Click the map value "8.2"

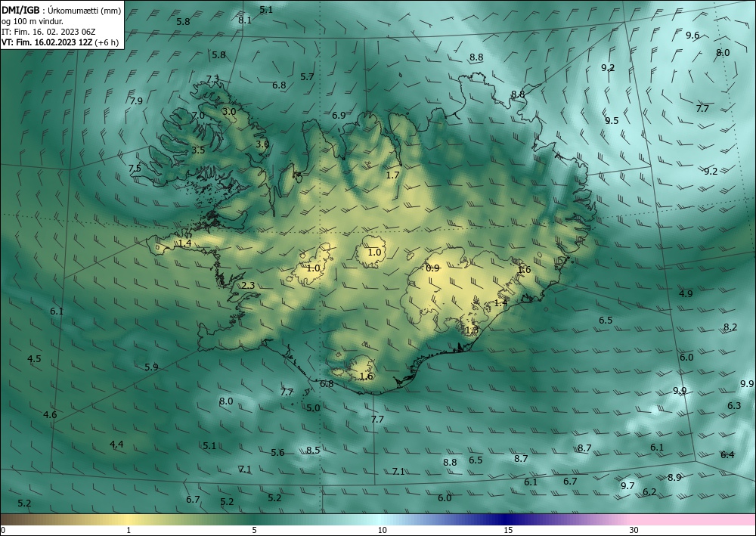pyautogui.click(x=730, y=327)
